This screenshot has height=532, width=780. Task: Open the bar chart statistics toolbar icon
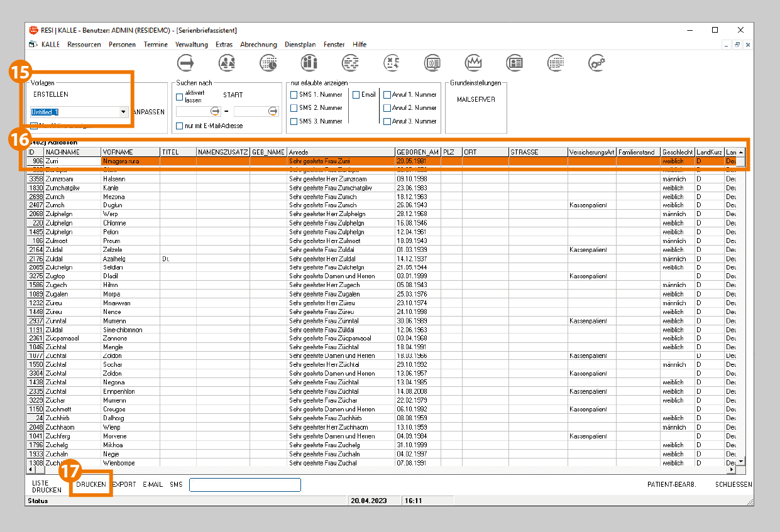coord(309,62)
